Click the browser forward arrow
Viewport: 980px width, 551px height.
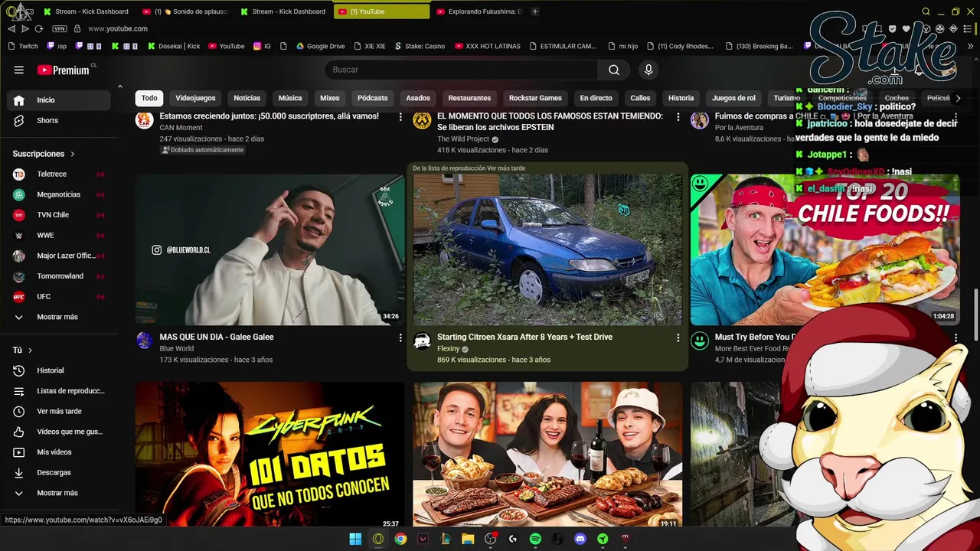[x=25, y=28]
